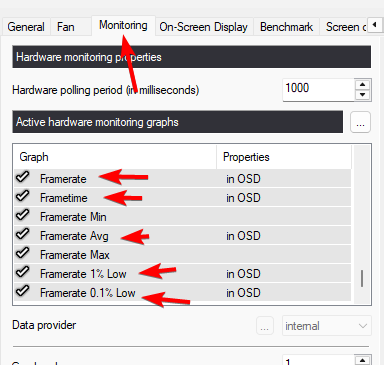Toggle the Framerate graph checkmark
The image size is (384, 365).
[x=23, y=177]
